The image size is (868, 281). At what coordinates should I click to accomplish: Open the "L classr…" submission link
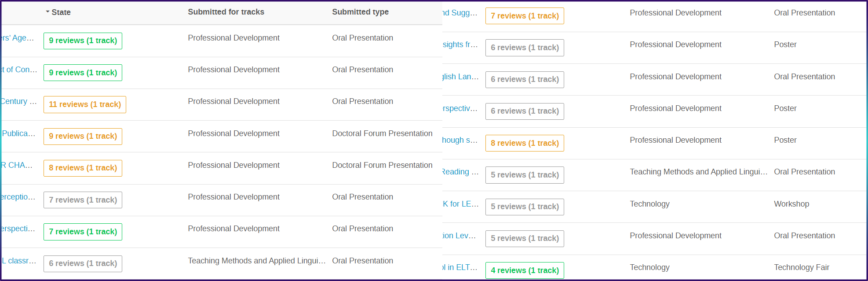pos(19,261)
